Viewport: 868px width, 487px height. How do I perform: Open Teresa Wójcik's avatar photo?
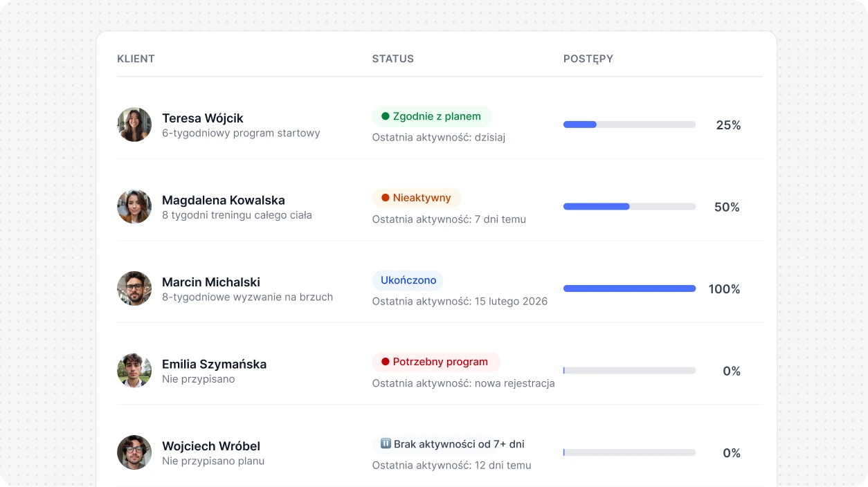pos(134,125)
